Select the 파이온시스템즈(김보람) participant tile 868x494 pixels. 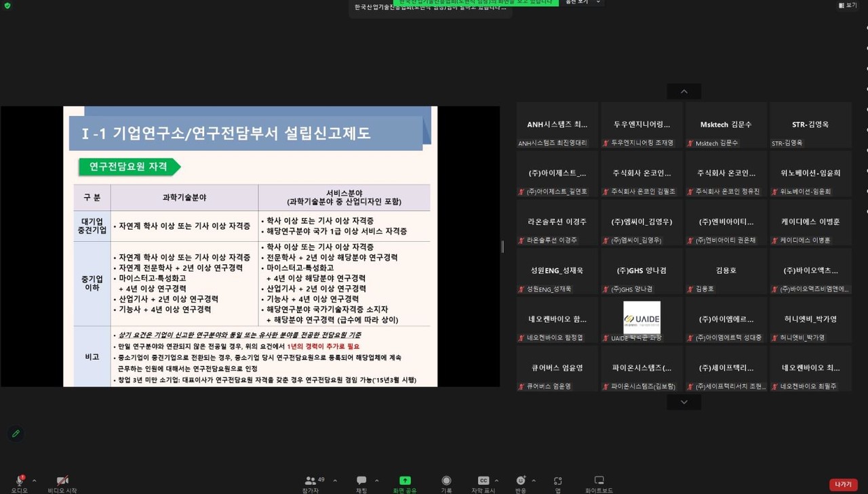pos(642,369)
